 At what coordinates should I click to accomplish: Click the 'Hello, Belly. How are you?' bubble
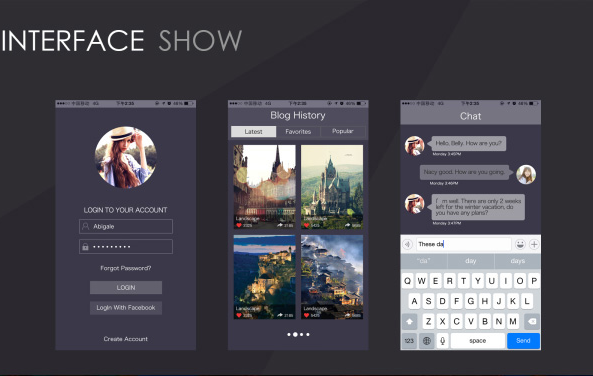(468, 143)
